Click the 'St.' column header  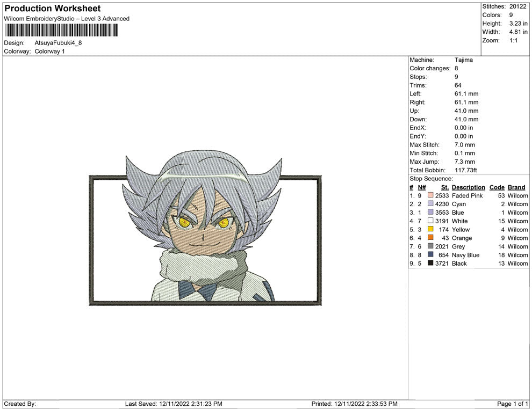point(445,187)
